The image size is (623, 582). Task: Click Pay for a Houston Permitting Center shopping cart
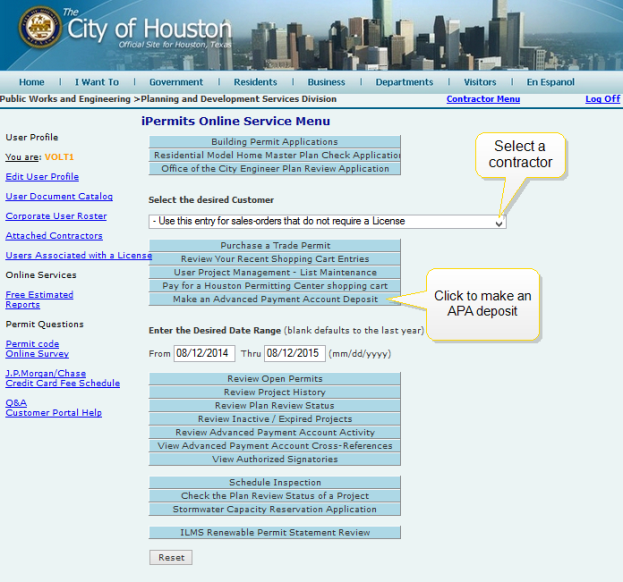pyautogui.click(x=275, y=286)
